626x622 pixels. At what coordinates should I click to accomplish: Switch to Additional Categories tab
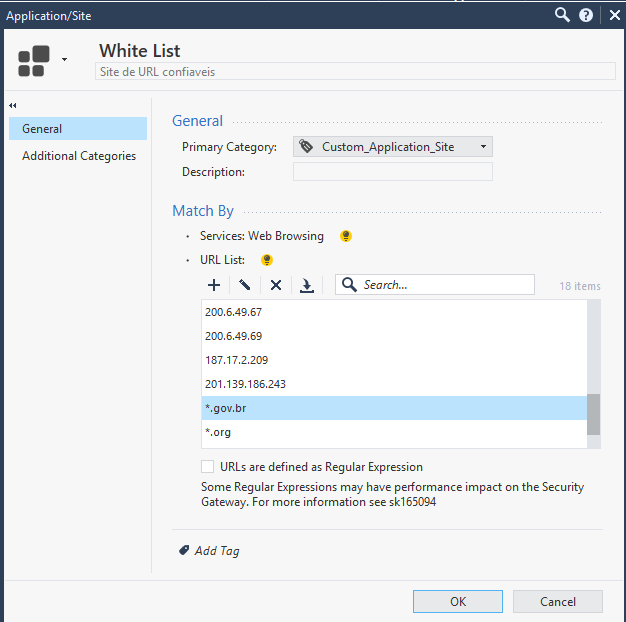pos(79,156)
